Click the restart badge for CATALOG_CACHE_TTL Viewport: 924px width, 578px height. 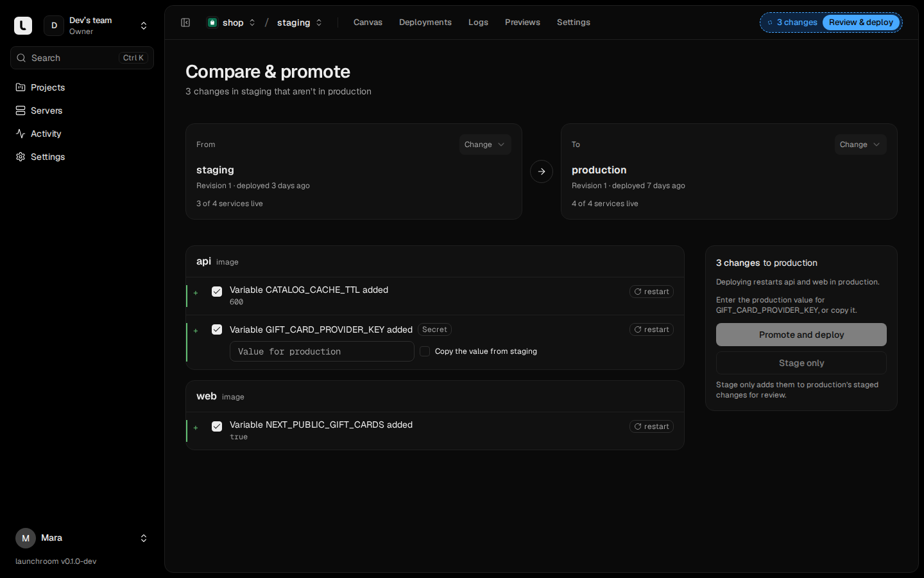click(651, 292)
